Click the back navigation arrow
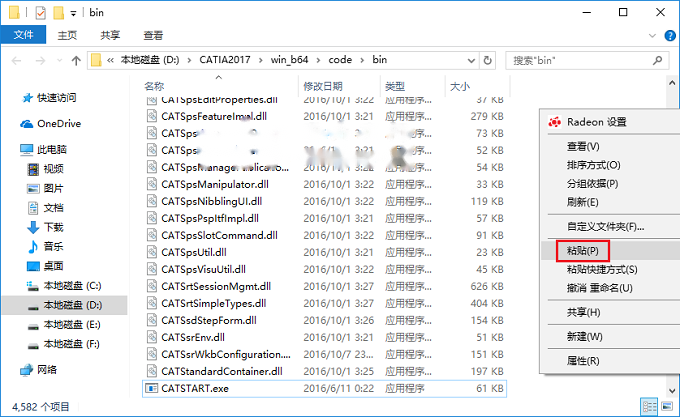The image size is (680, 417). (16, 61)
